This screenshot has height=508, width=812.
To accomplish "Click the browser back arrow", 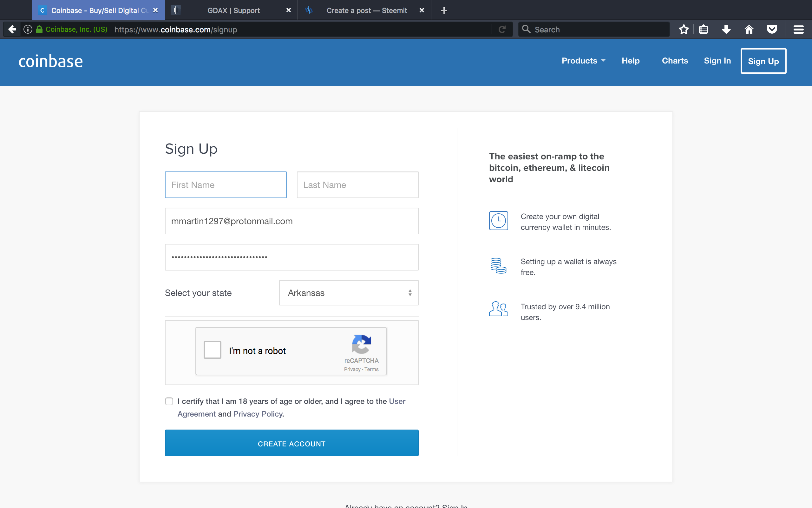I will (x=12, y=30).
